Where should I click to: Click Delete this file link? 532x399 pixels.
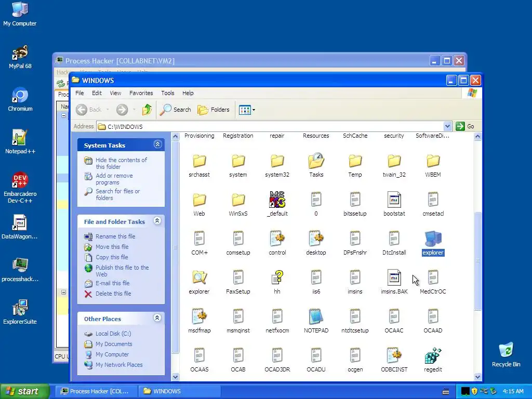pos(113,294)
